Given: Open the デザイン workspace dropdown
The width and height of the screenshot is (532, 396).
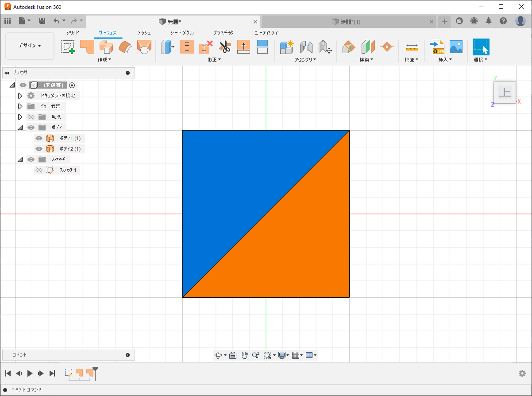Looking at the screenshot, I should (x=30, y=46).
